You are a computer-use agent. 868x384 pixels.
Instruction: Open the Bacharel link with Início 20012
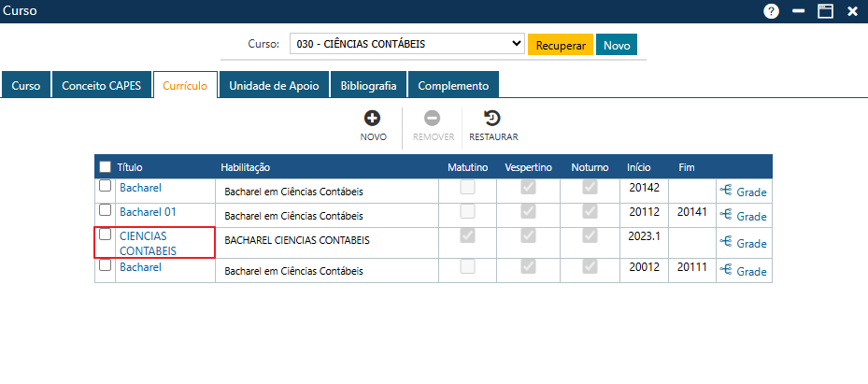click(x=140, y=266)
